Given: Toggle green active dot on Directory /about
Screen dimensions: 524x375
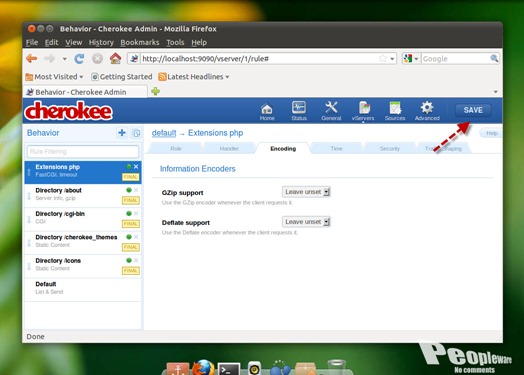Looking at the screenshot, I should pos(129,190).
